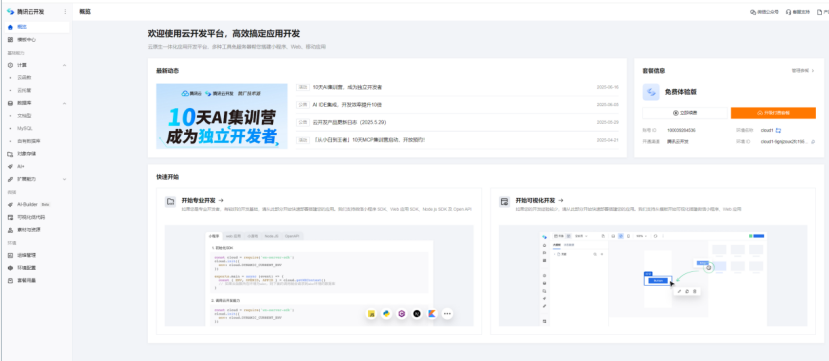The width and height of the screenshot is (829, 361).
Task: Click the headset support icon in header
Action: pyautogui.click(x=788, y=12)
